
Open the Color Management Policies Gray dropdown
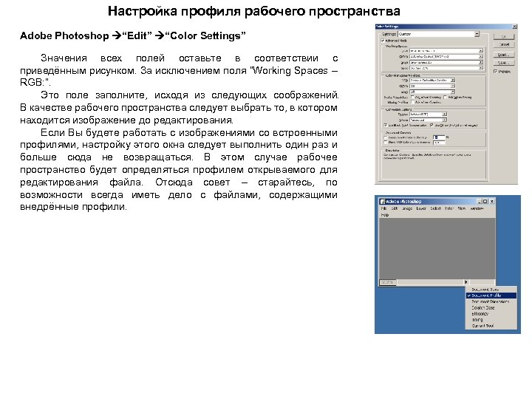pyautogui.click(x=432, y=92)
